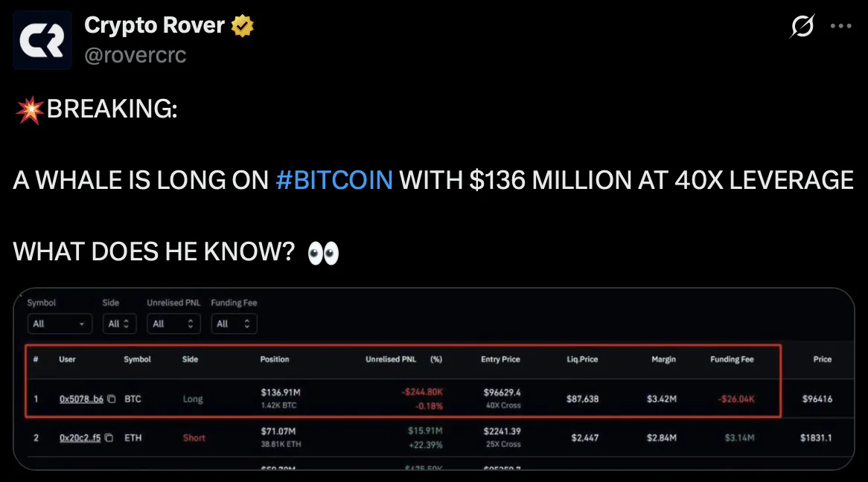Copy address 0x20c2..f5 with copy icon
This screenshot has width=868, height=482.
pyautogui.click(x=109, y=437)
